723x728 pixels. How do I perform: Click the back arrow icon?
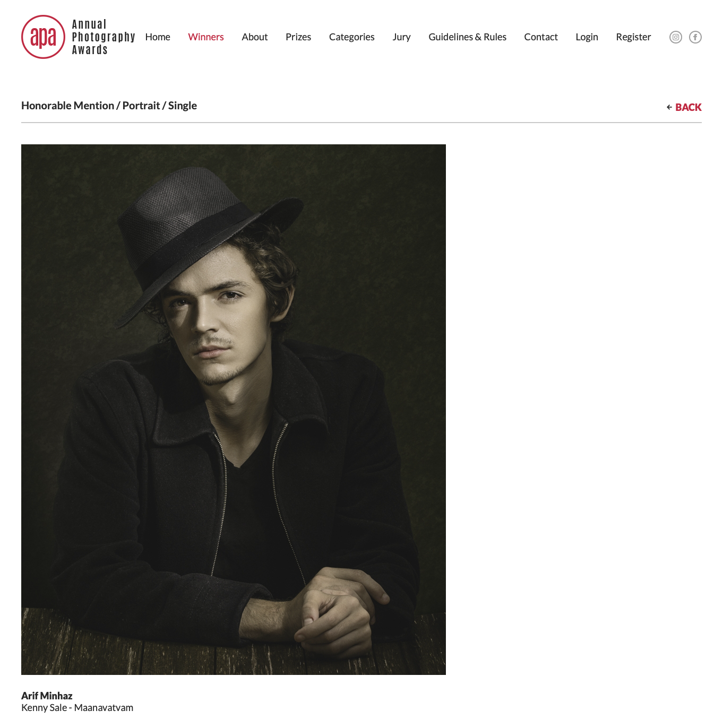(669, 107)
